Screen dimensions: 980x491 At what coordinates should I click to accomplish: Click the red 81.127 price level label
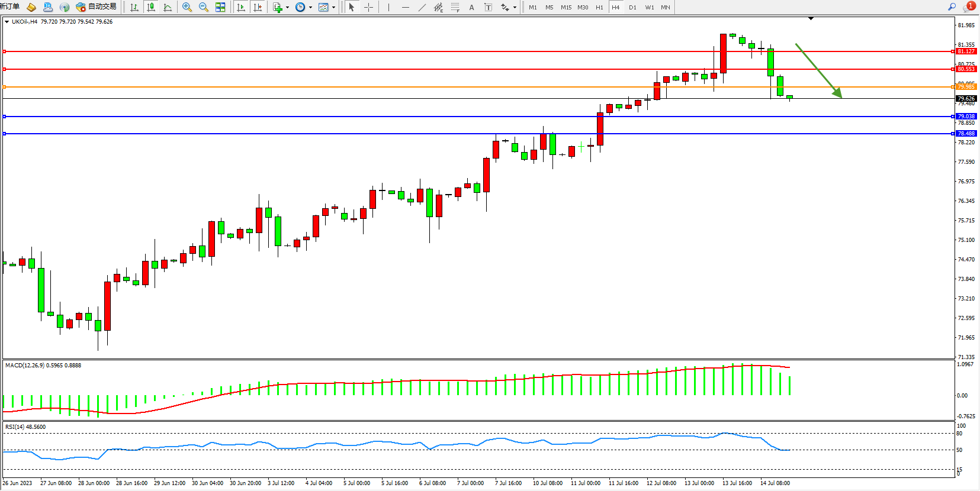(x=966, y=51)
